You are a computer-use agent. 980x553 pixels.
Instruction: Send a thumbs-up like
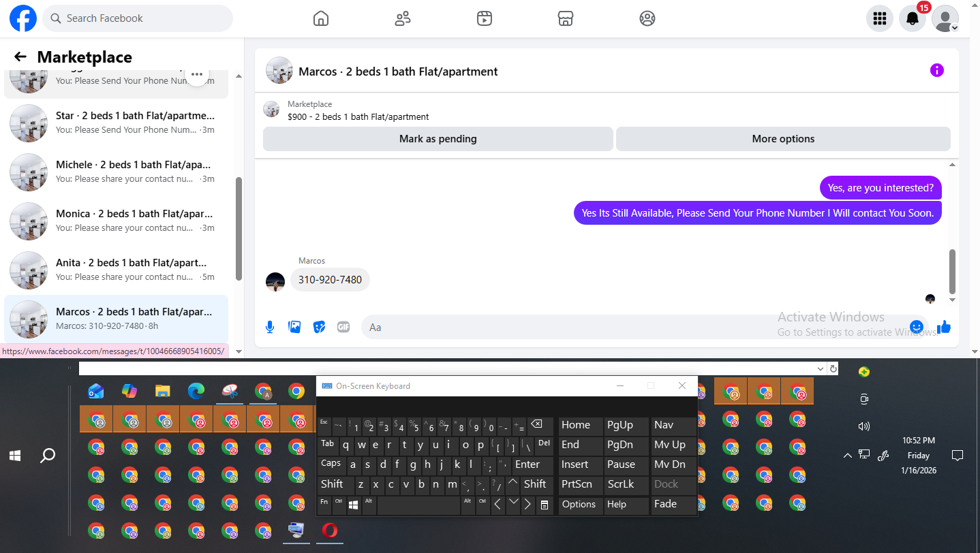[944, 327]
